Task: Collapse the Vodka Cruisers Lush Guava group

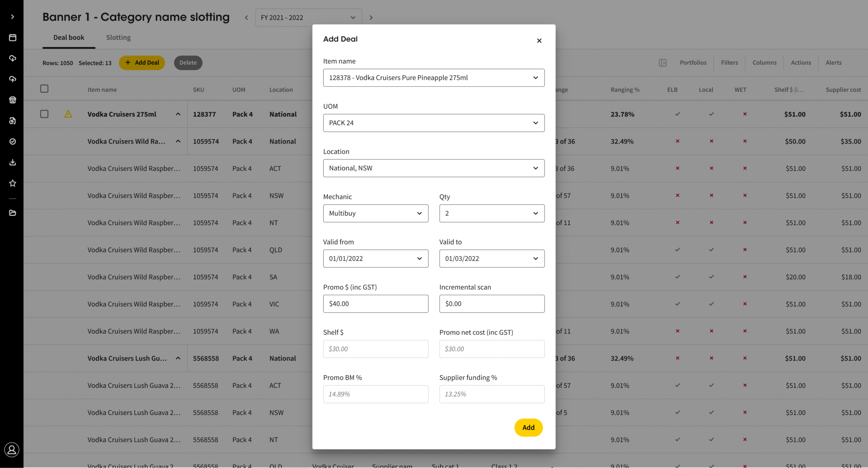Action: point(178,358)
